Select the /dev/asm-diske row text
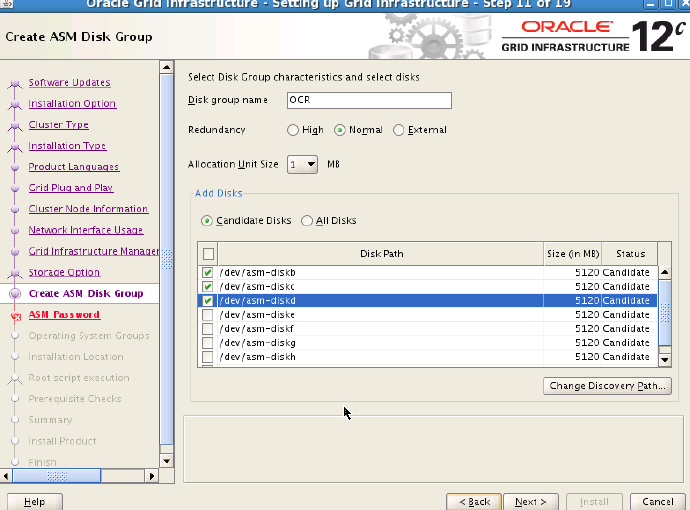 [257, 315]
